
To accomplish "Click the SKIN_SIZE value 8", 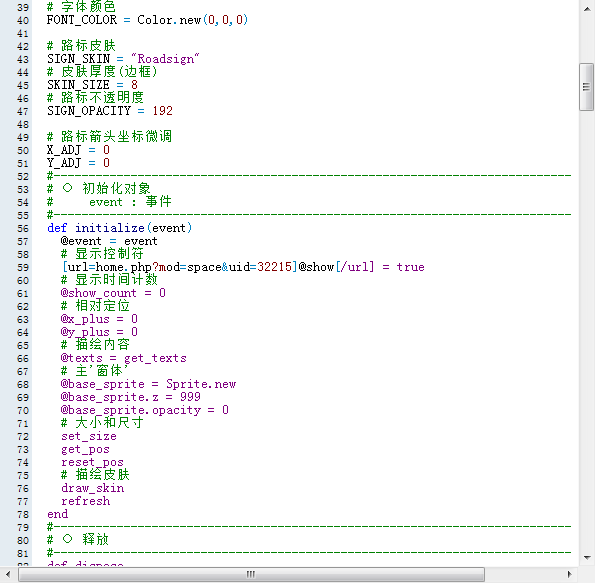I will [x=134, y=85].
